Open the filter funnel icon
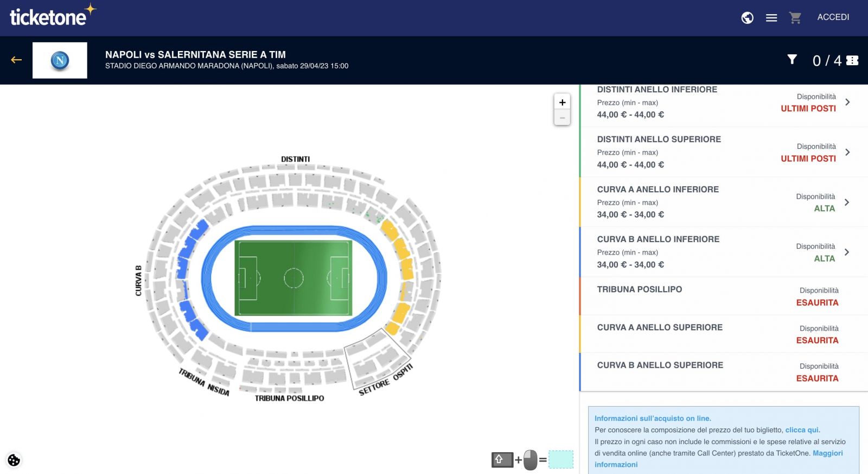Viewport: 868px width, 474px height. tap(792, 60)
